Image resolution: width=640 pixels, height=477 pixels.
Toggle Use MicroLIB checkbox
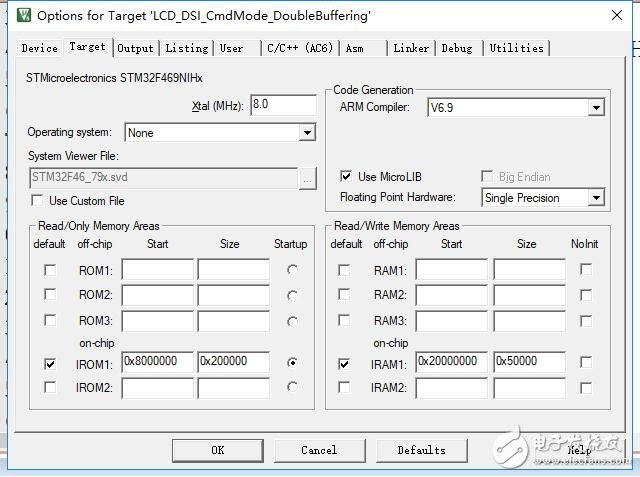(x=346, y=176)
